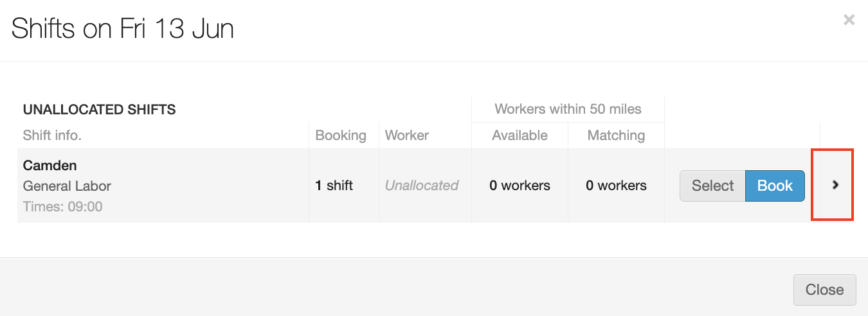This screenshot has width=868, height=316.
Task: Click the Worker column header
Action: point(406,136)
